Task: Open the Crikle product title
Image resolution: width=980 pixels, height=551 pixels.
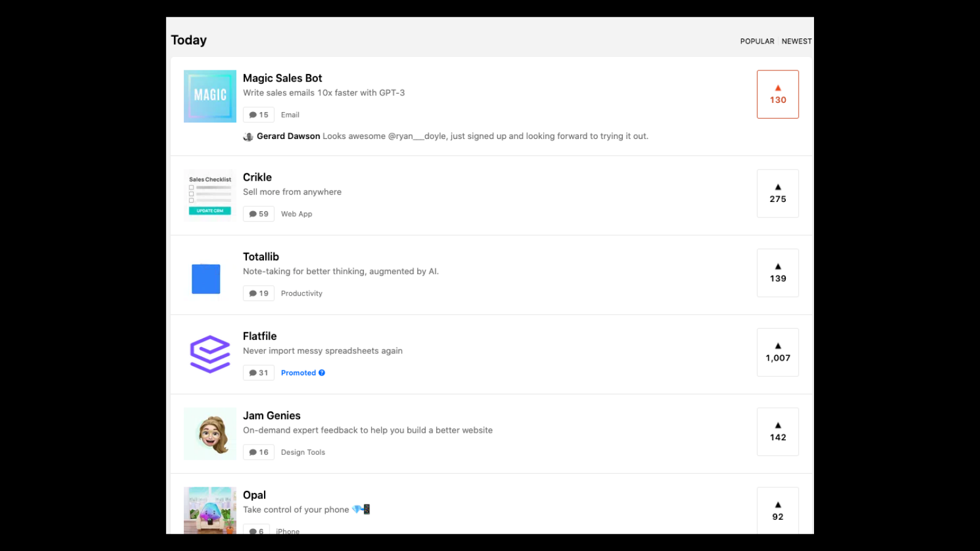Action: pos(257,178)
